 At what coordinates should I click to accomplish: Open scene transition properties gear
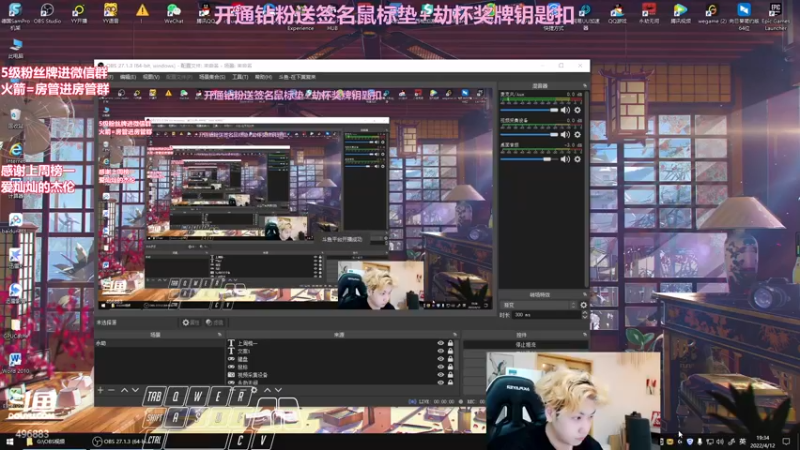(584, 305)
